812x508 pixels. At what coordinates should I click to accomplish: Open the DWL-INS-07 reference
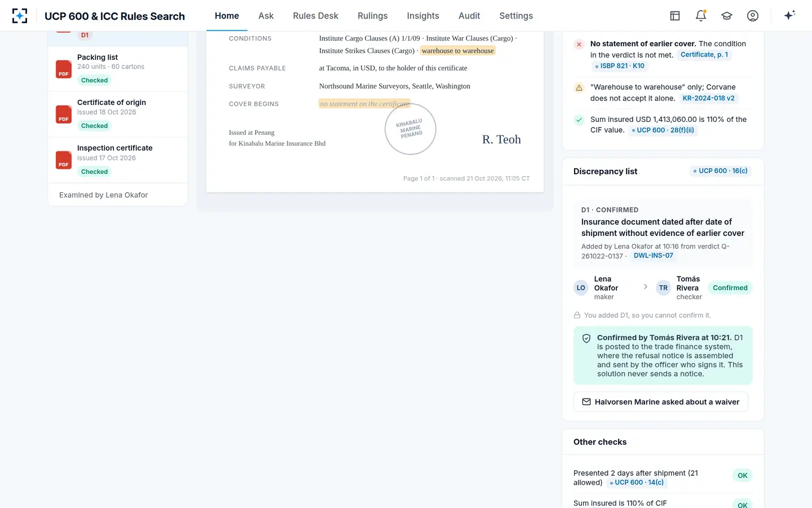pyautogui.click(x=653, y=256)
